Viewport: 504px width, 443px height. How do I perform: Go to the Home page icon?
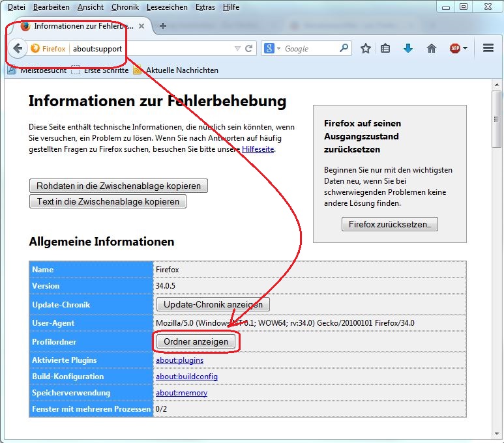coord(432,48)
